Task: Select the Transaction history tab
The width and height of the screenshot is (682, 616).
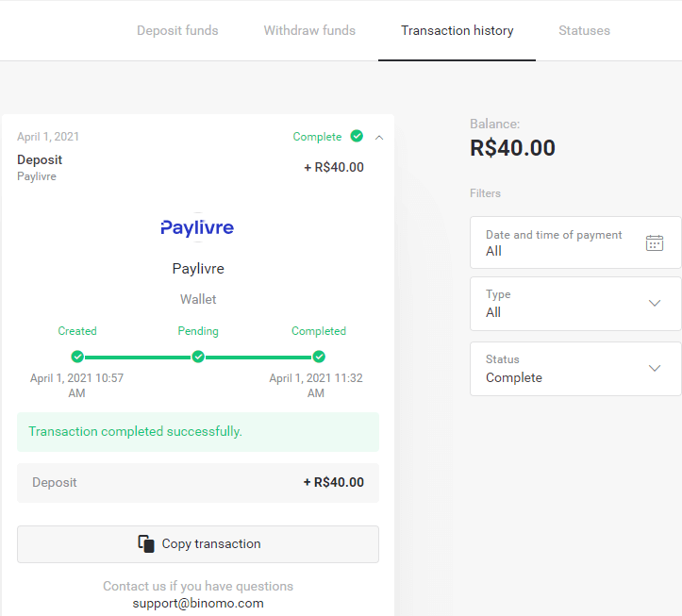Action: point(457,31)
